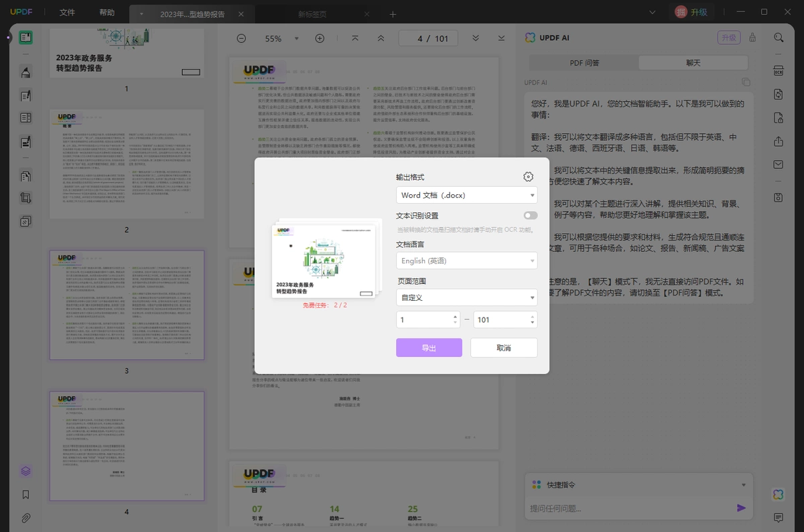
Task: Zoom out with the minus icon
Action: [241, 39]
